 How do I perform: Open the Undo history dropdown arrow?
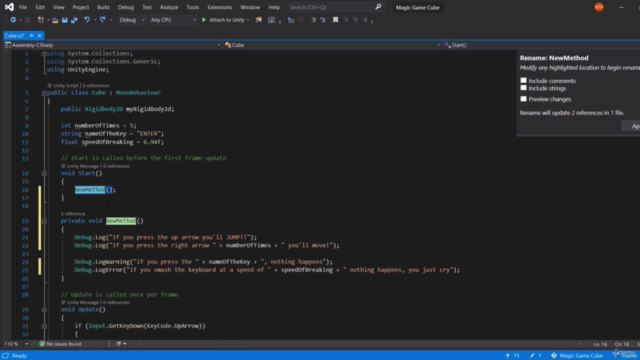point(95,20)
